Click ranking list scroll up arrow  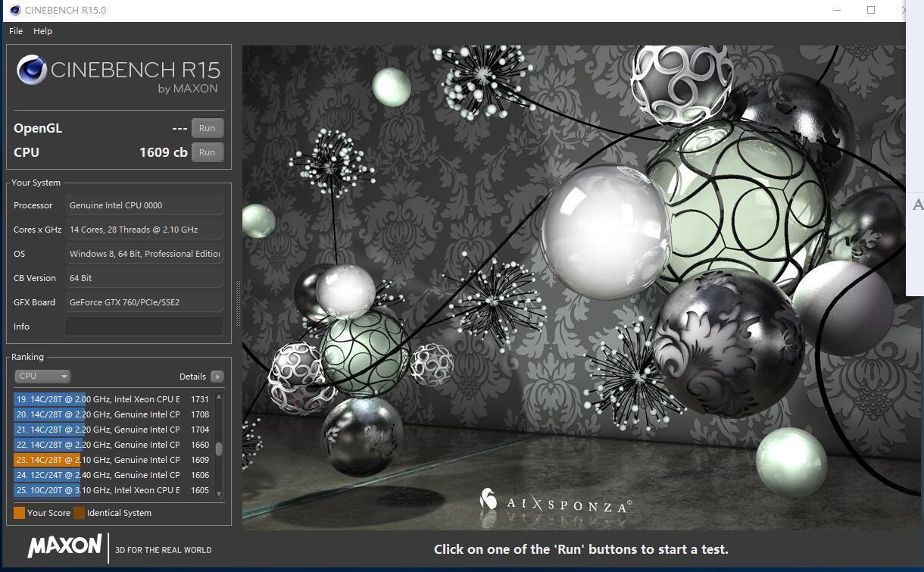pos(219,397)
